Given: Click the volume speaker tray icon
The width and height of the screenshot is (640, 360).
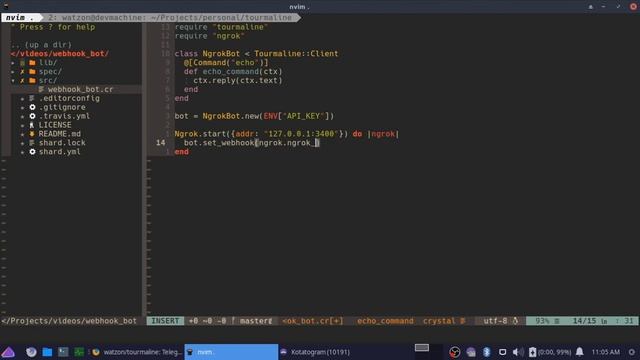Looking at the screenshot, I should tap(518, 352).
